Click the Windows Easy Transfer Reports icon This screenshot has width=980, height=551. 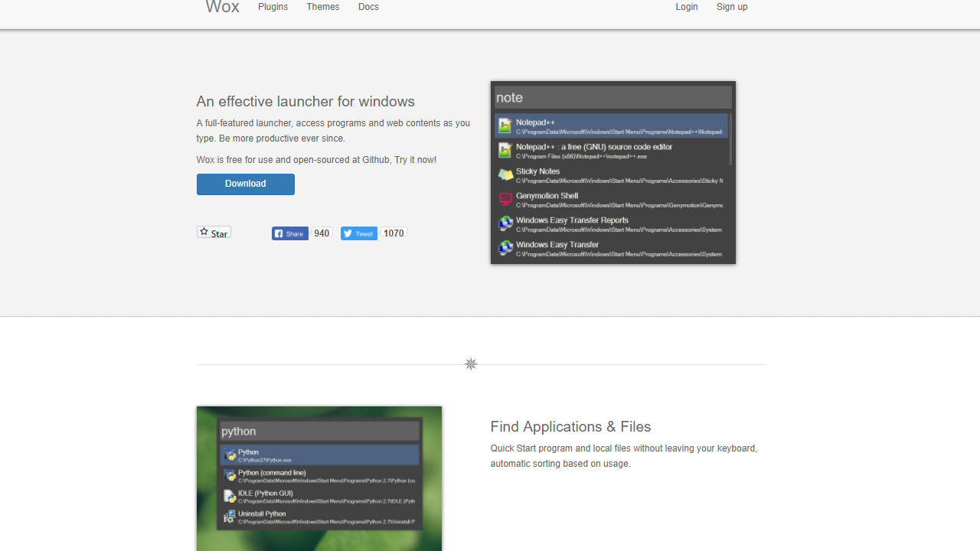pos(505,224)
